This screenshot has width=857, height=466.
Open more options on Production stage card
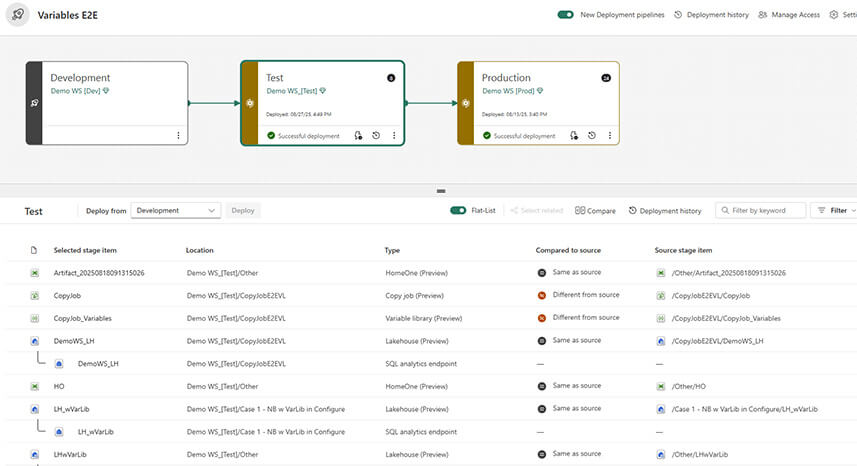tap(610, 136)
